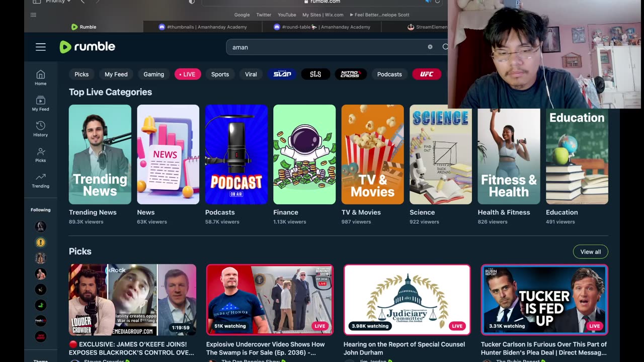Open the hamburger menu next to Rumble logo
644x362 pixels.
click(x=41, y=47)
